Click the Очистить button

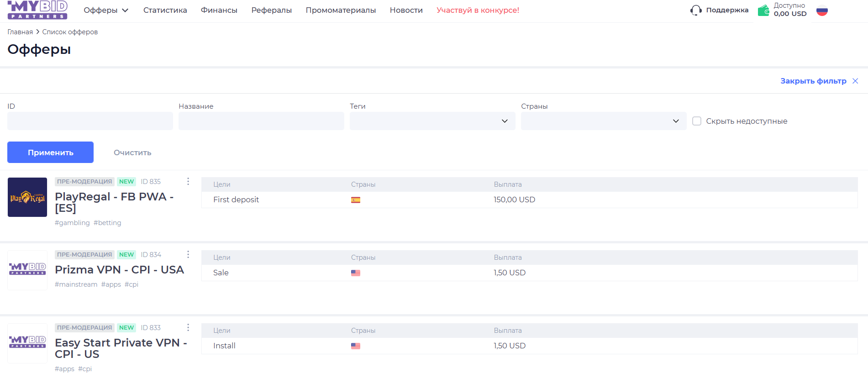132,152
